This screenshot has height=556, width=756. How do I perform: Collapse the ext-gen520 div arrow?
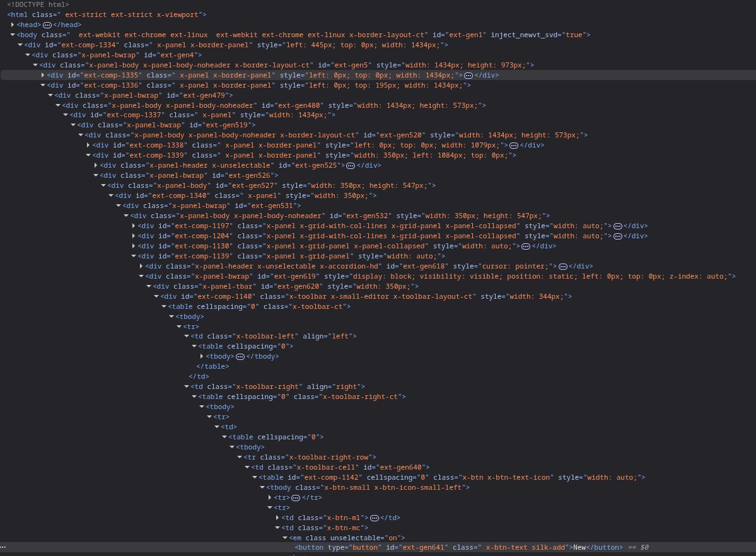[81, 135]
